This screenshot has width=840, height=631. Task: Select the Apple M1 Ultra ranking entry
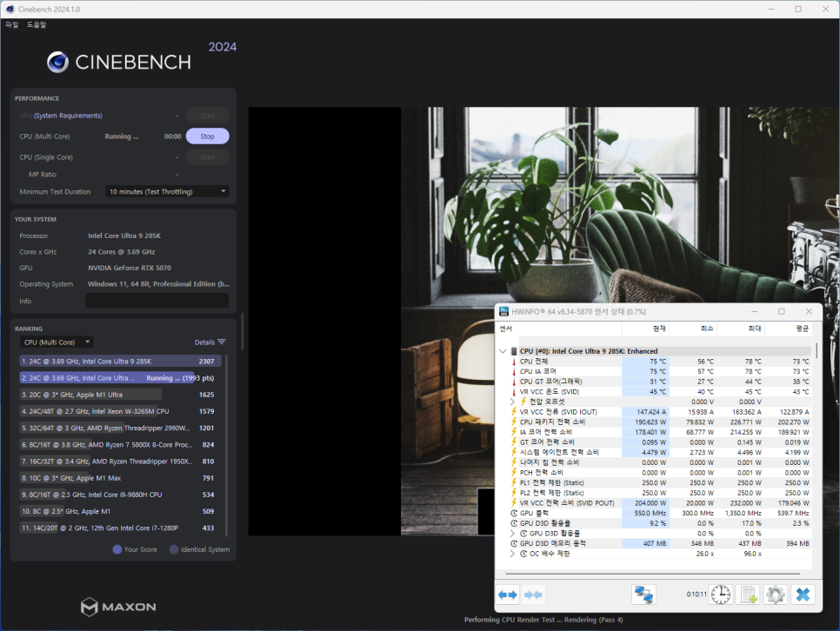[x=120, y=395]
